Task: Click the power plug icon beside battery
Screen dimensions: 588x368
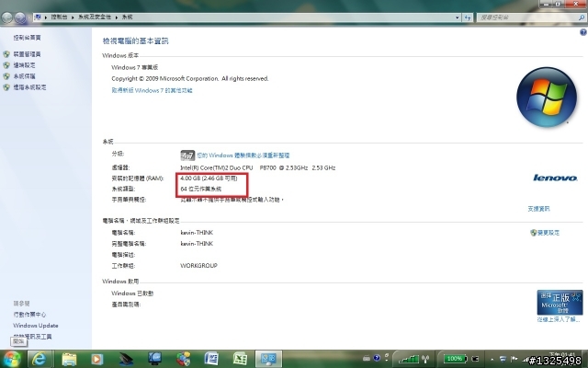Action: 475,359
